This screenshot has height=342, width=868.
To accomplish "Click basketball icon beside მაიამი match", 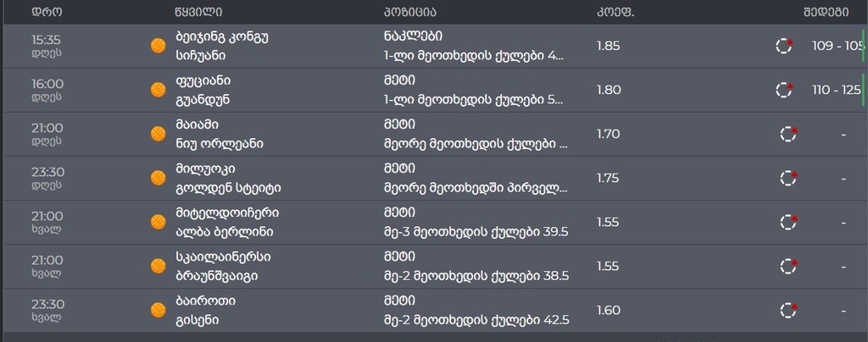I will coord(157,134).
